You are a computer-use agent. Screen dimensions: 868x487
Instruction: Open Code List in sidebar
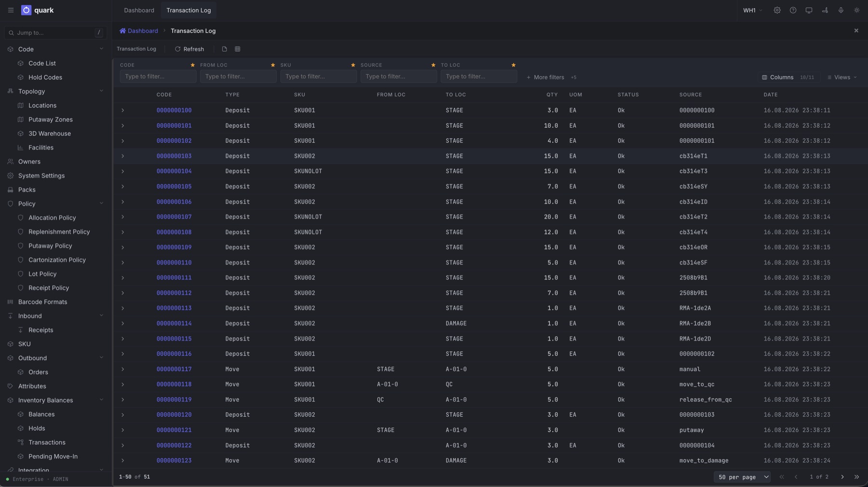tap(42, 63)
